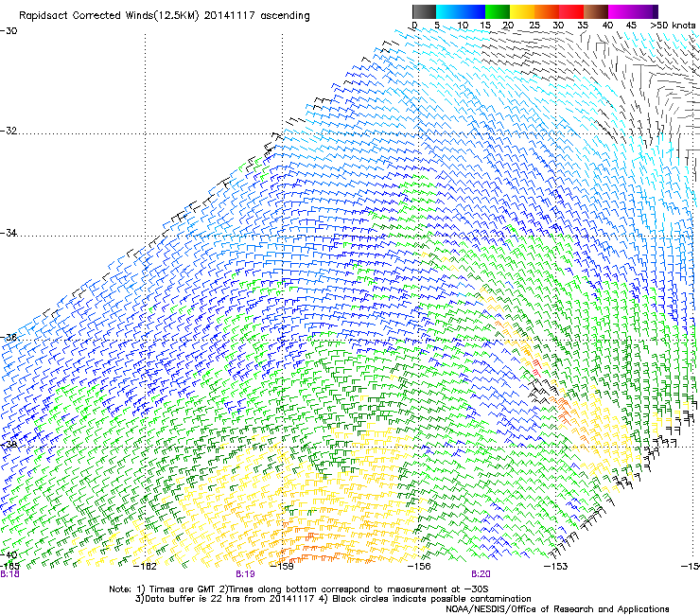
Task: Click the 'B:19' time marker
Action: (245, 574)
